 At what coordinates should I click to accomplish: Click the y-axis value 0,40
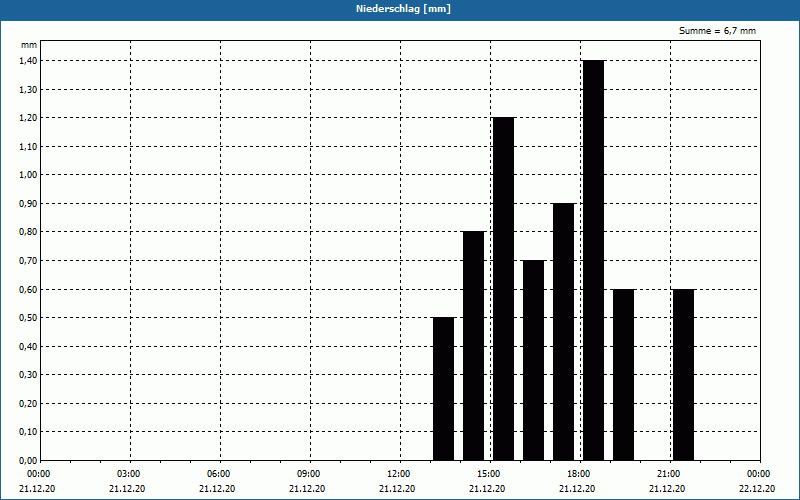[x=29, y=346]
